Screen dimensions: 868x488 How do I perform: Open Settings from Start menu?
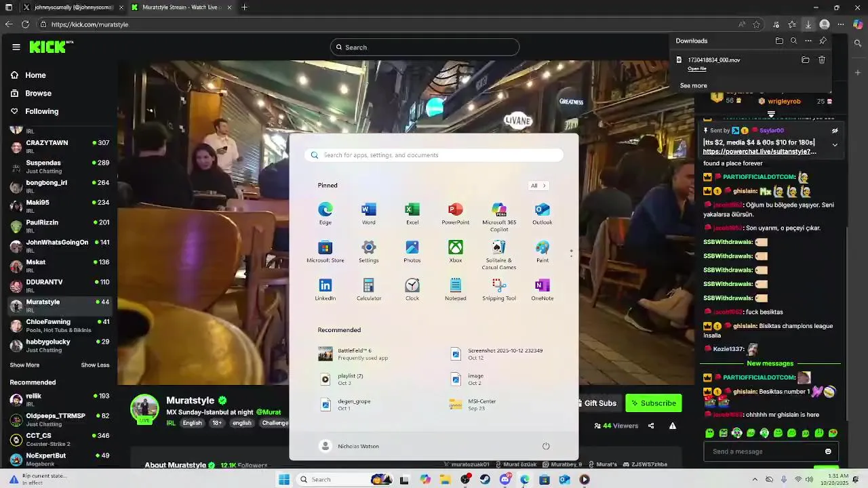369,251
